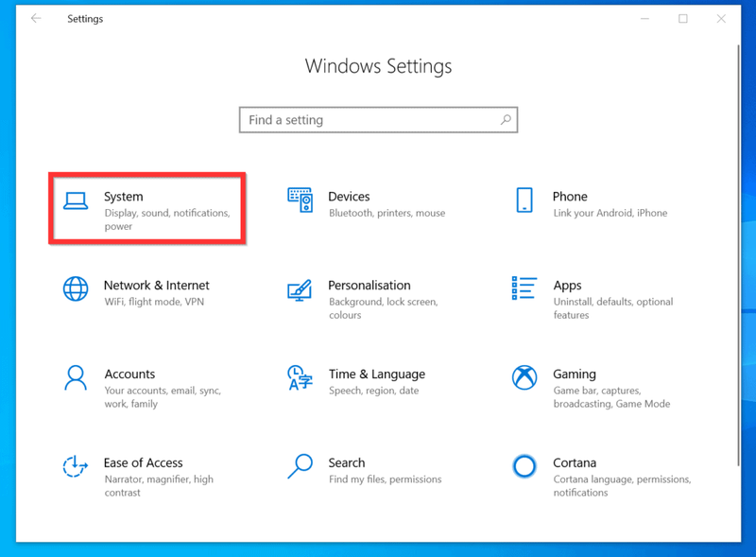Viewport: 756px width, 557px height.
Task: Open the Accounts person icon
Action: pos(76,377)
